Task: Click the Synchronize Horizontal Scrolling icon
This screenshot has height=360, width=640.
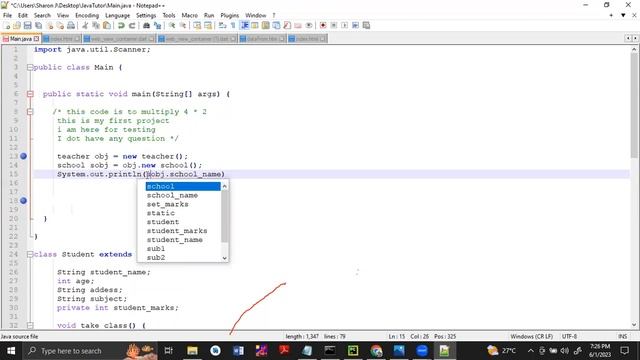Action: (x=208, y=25)
